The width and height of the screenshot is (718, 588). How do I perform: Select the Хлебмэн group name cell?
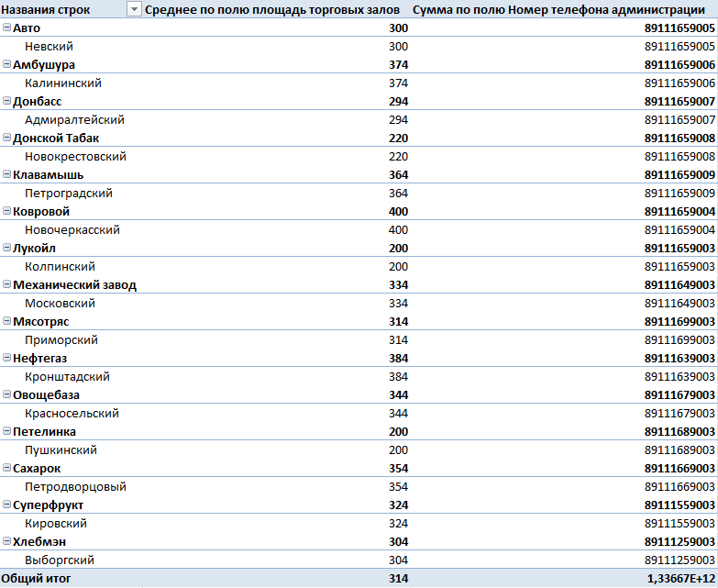(x=39, y=541)
